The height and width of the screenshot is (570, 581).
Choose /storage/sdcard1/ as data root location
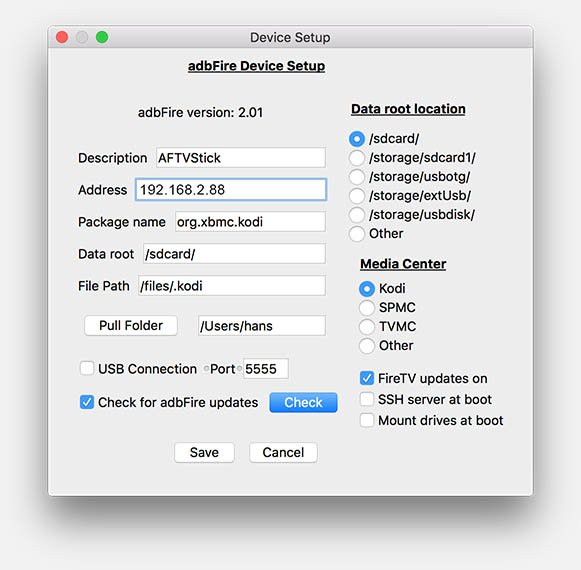356,158
